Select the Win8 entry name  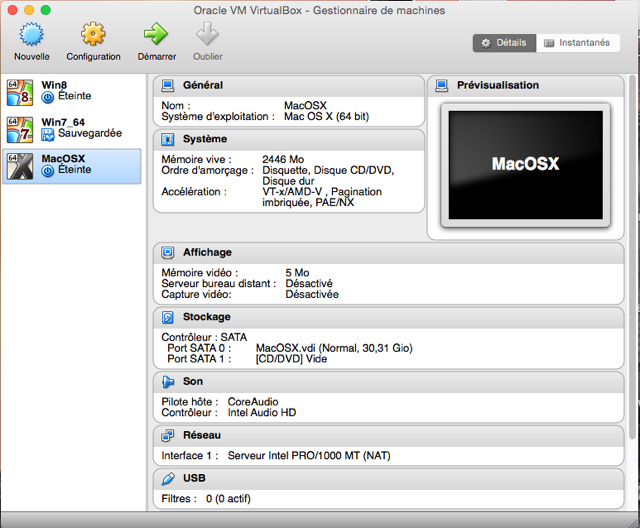54,85
